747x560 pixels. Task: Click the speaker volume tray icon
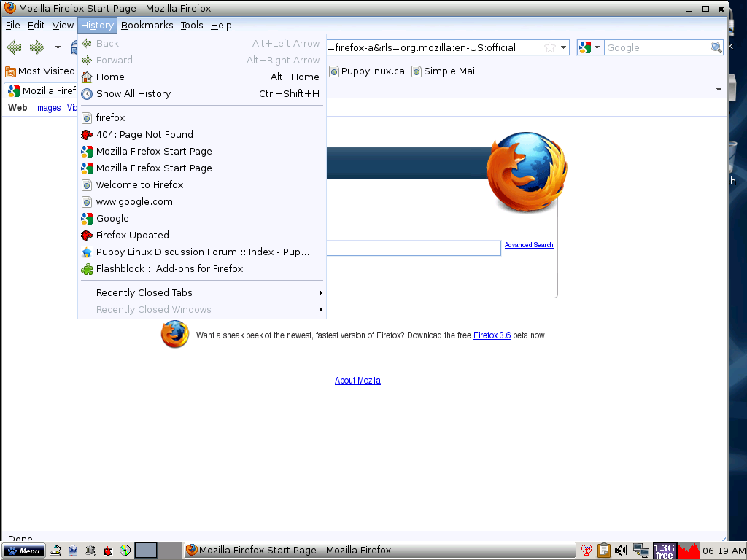pyautogui.click(x=621, y=551)
